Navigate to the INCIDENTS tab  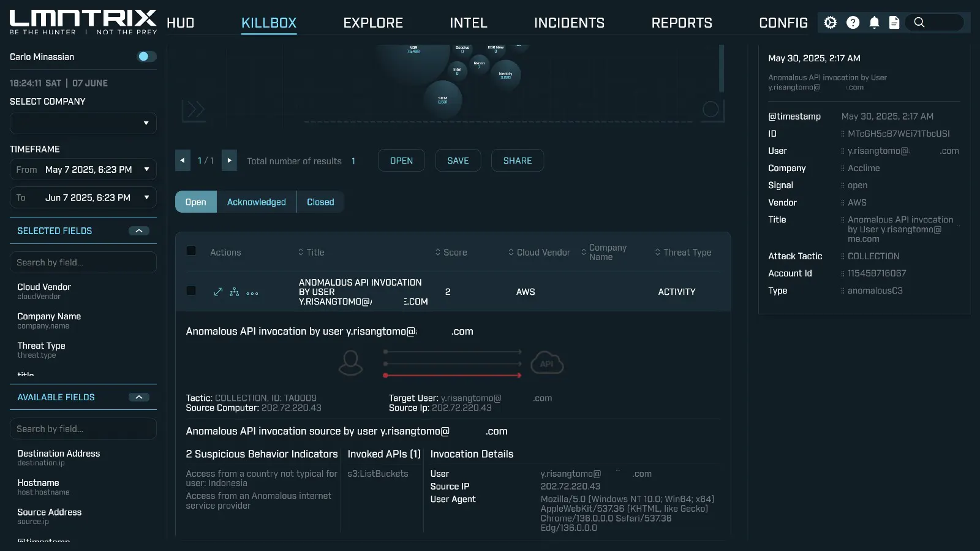point(569,23)
